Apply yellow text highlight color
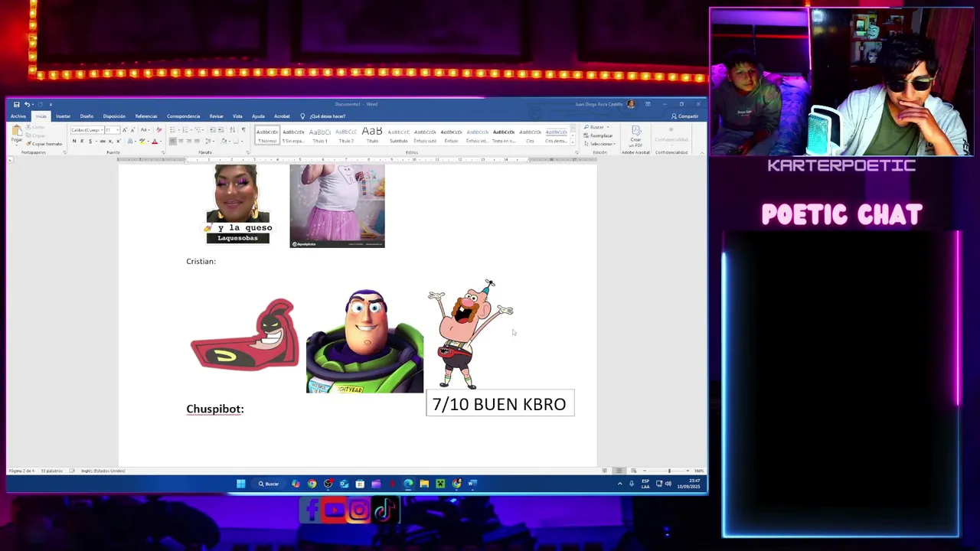The width and height of the screenshot is (980, 551). pos(142,141)
